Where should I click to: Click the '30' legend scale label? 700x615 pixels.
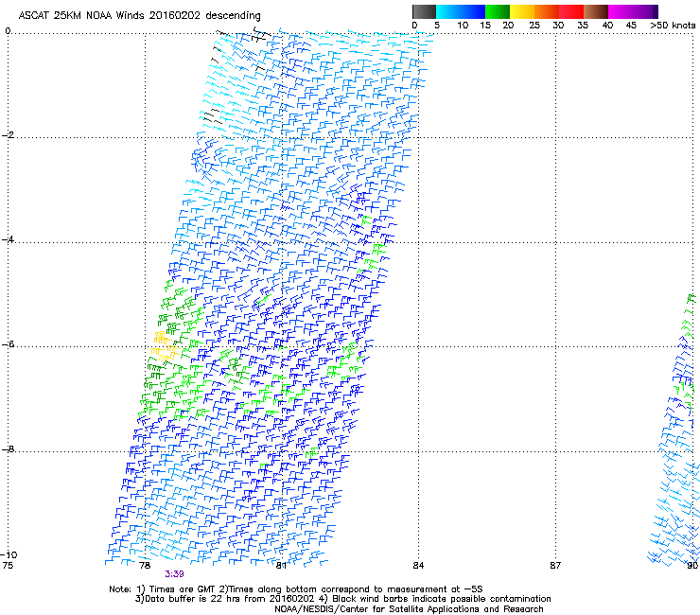tap(558, 26)
